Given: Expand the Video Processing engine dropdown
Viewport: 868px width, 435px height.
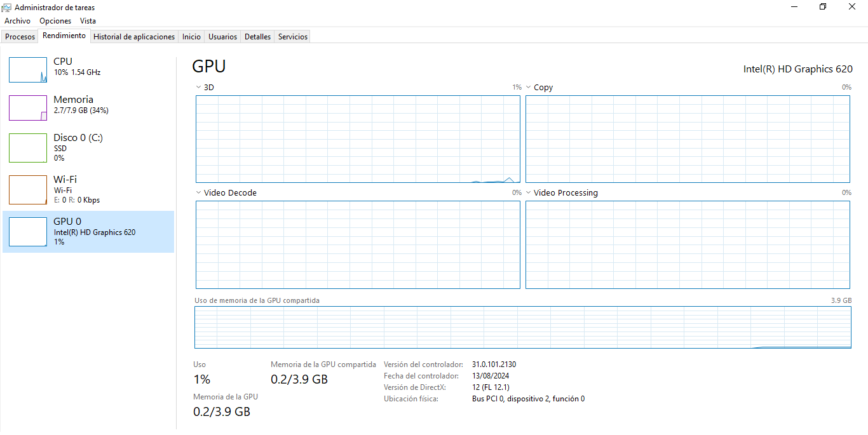Looking at the screenshot, I should [x=528, y=193].
